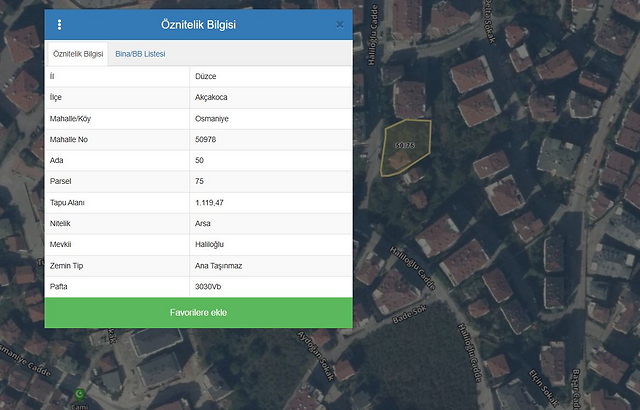Image resolution: width=640 pixels, height=410 pixels.
Task: Select the Pafta value 3030Vb
Action: click(x=211, y=287)
